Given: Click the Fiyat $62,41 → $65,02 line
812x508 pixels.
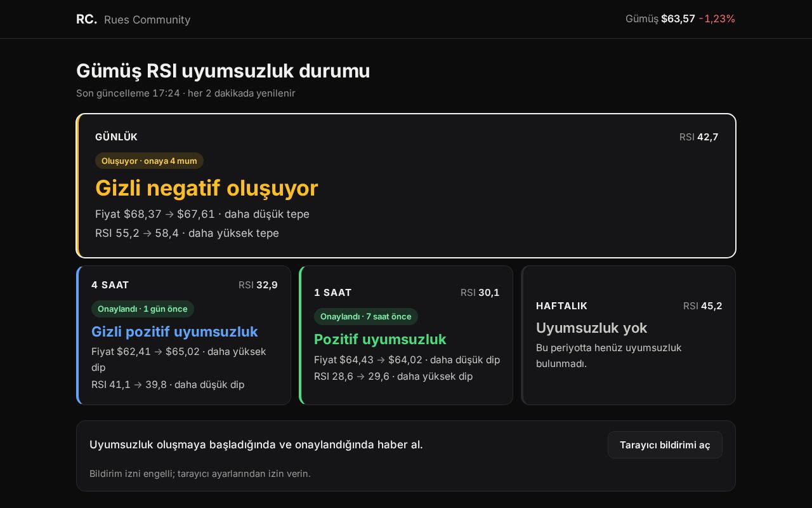Looking at the screenshot, I should pyautogui.click(x=179, y=359).
